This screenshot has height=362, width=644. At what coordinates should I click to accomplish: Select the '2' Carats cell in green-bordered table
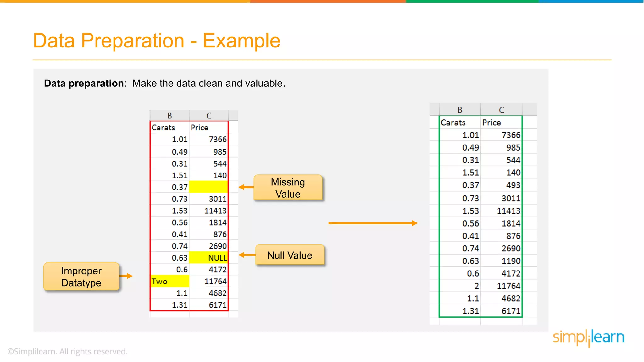tap(460, 286)
